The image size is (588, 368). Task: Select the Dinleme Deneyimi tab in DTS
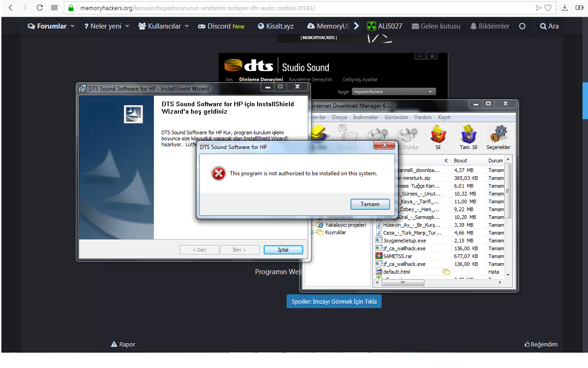click(261, 80)
